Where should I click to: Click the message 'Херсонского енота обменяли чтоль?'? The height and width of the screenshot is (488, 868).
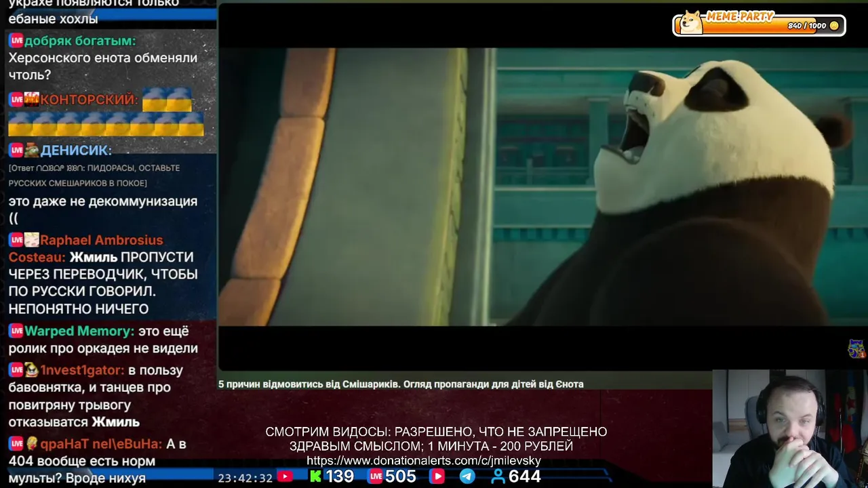(103, 66)
